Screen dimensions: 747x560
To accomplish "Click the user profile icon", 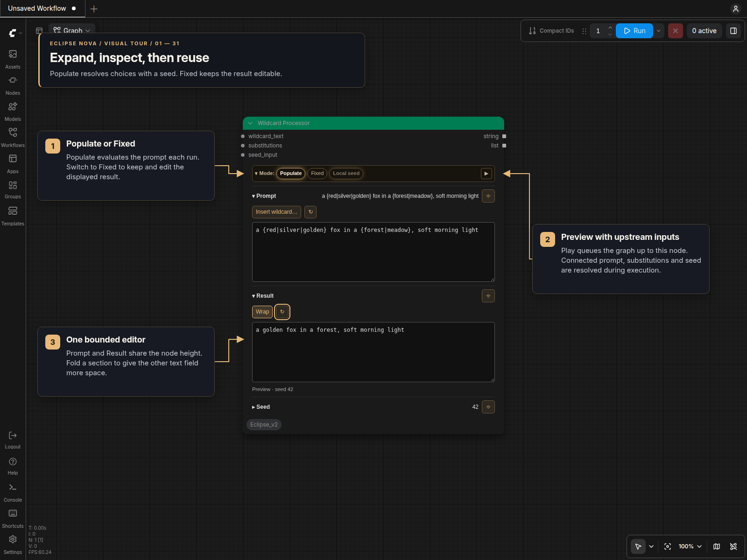I will pyautogui.click(x=735, y=9).
